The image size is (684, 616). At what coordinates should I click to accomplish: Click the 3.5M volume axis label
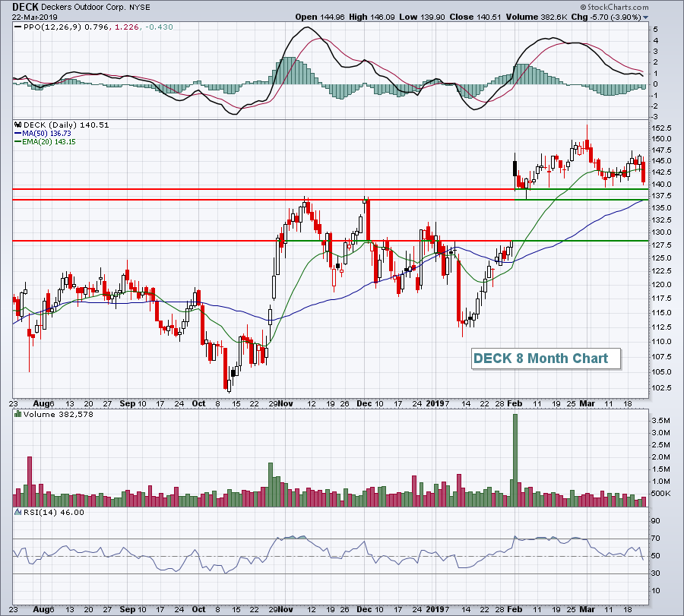[x=661, y=420]
